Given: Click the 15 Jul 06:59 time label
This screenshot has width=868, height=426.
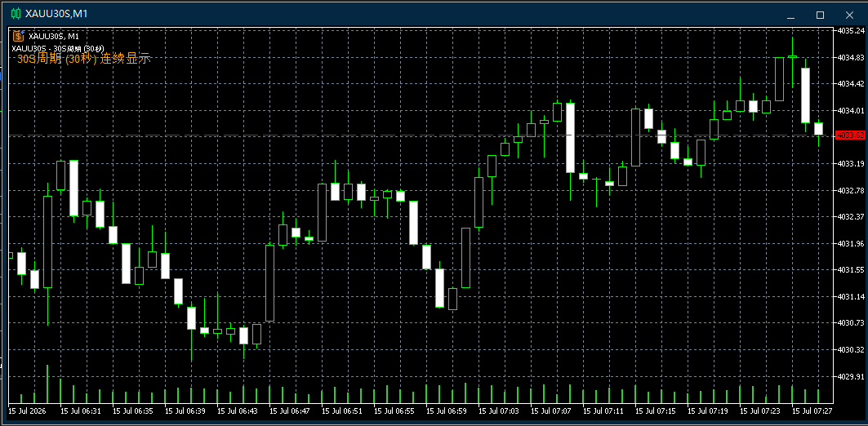Looking at the screenshot, I should 446,411.
